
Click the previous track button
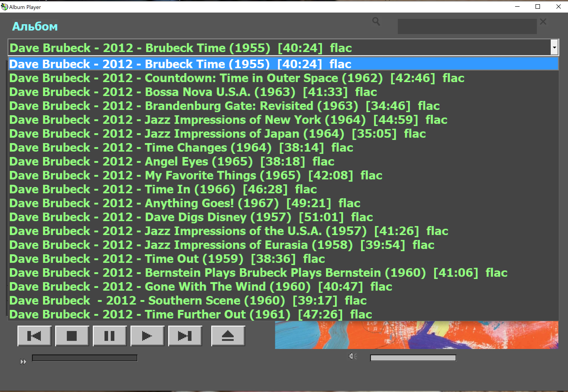click(x=34, y=336)
